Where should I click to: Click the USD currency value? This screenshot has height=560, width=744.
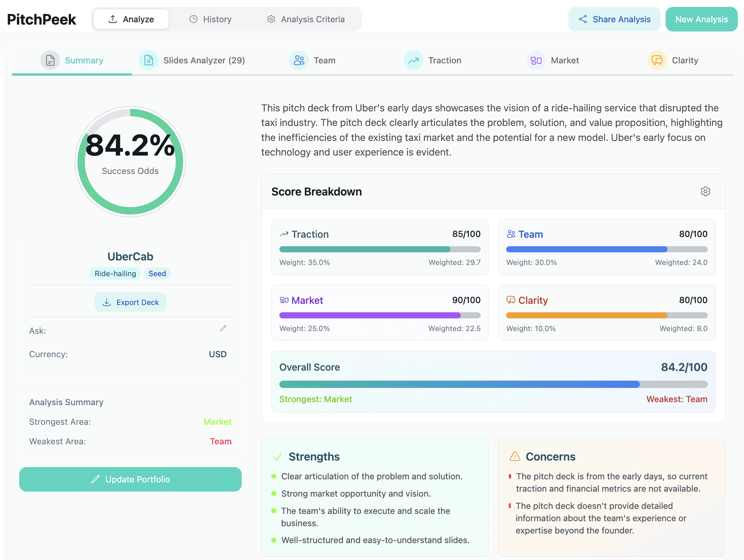coord(218,354)
